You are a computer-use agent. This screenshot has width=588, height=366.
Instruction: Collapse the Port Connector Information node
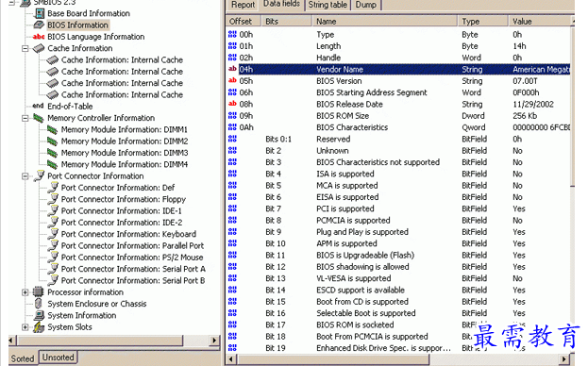tap(25, 176)
